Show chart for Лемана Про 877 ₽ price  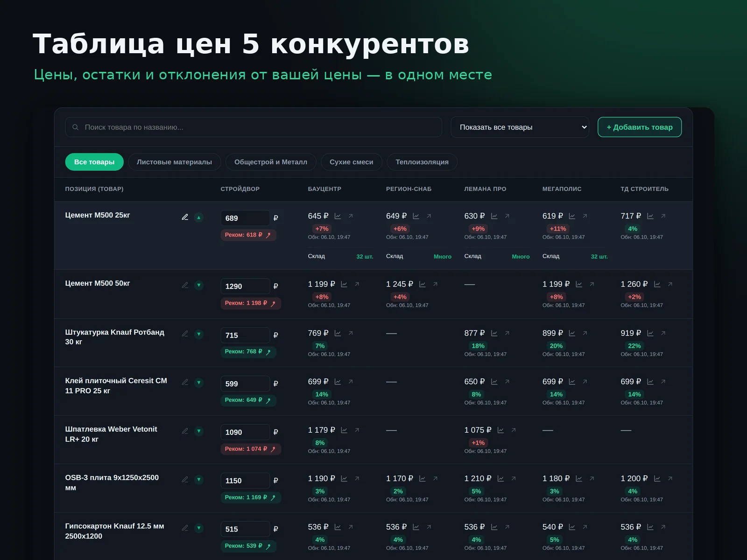494,333
